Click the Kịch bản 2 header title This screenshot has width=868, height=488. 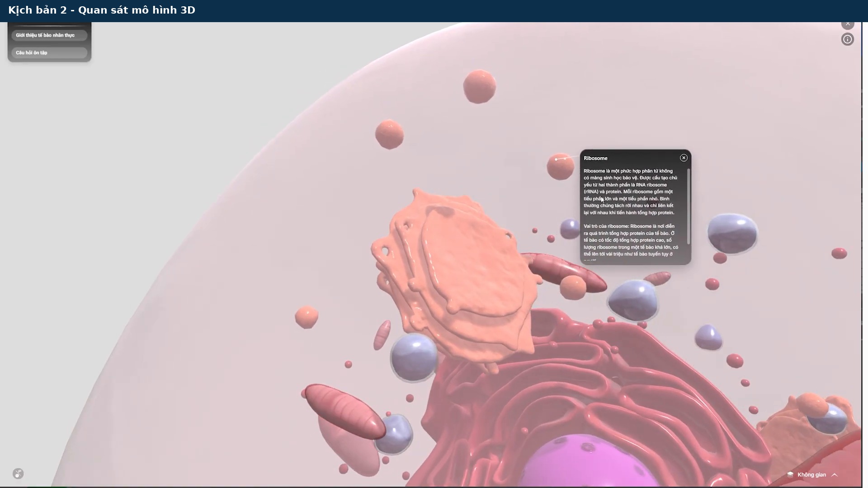102,10
